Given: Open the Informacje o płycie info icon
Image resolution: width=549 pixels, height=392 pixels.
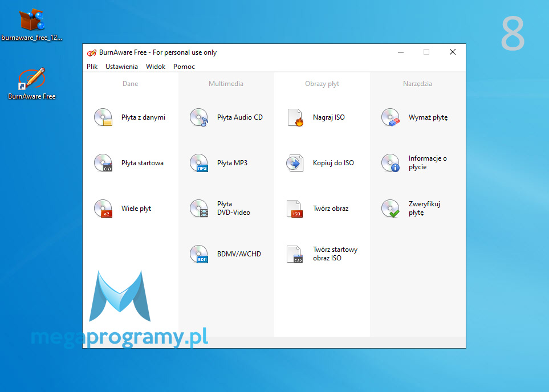Looking at the screenshot, I should click(391, 163).
